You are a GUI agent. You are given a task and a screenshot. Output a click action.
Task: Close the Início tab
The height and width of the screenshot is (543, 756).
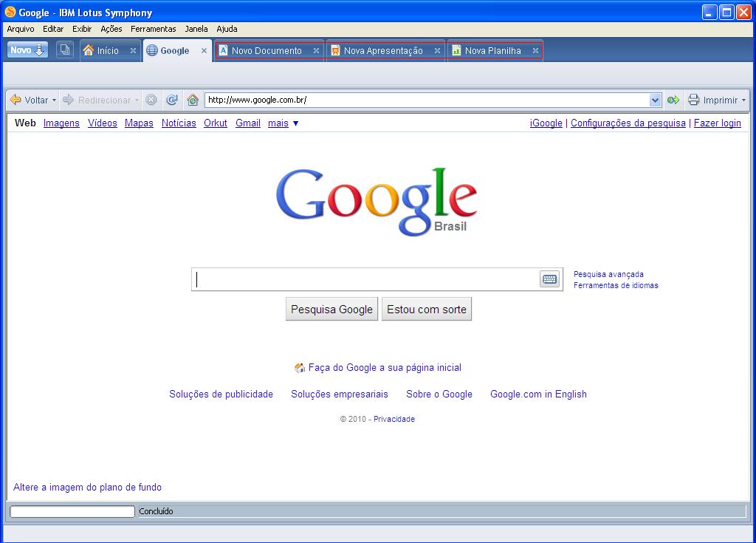(133, 50)
